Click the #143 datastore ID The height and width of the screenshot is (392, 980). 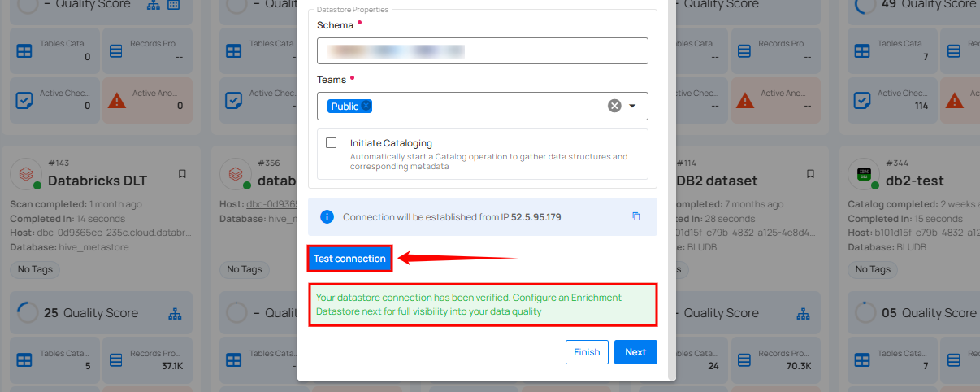tap(59, 163)
